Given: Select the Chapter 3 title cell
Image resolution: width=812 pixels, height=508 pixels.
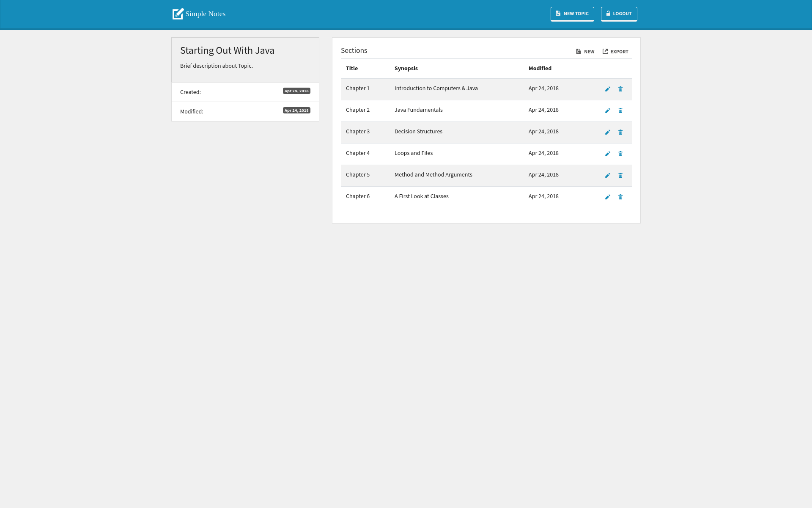Looking at the screenshot, I should 357,132.
